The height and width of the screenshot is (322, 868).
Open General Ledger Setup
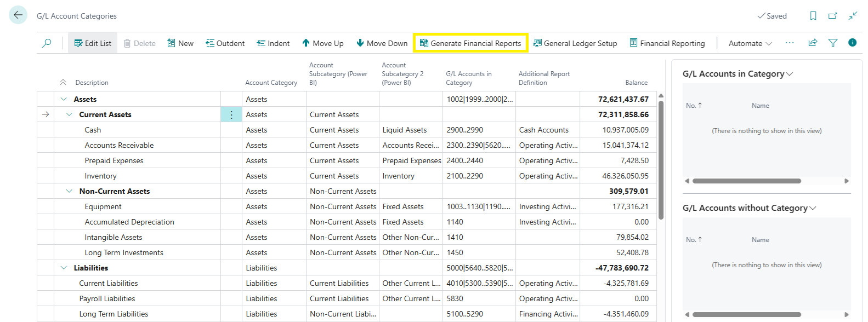(575, 43)
